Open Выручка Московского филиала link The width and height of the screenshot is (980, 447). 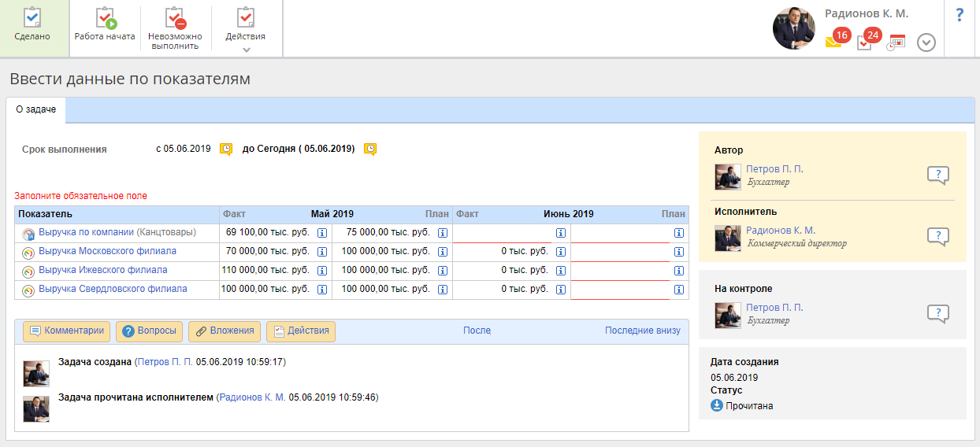107,251
